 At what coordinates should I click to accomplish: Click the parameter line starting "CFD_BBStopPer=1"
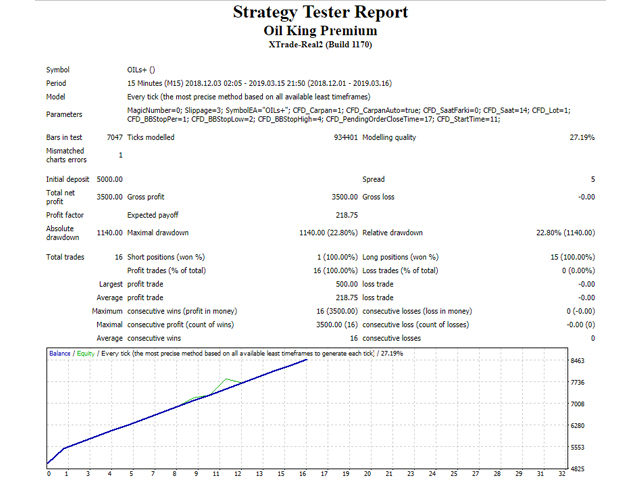click(313, 119)
